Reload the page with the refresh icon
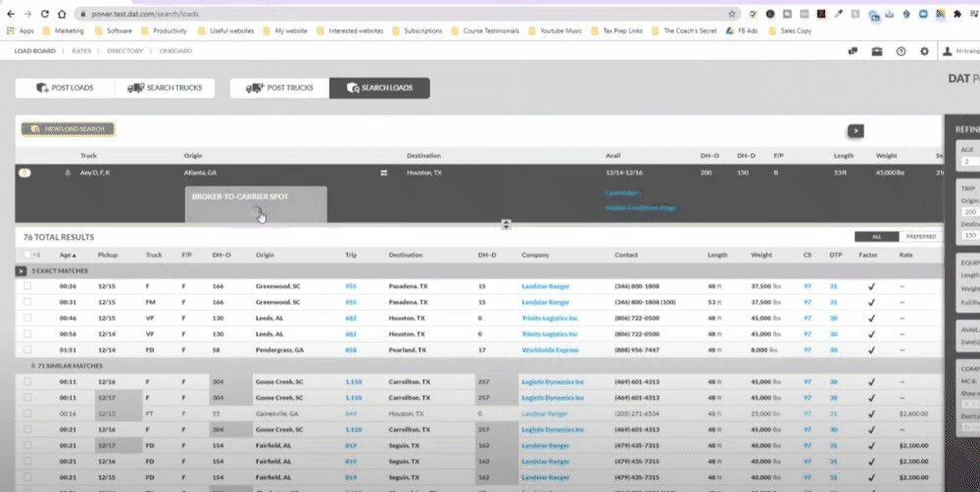 pyautogui.click(x=44, y=14)
